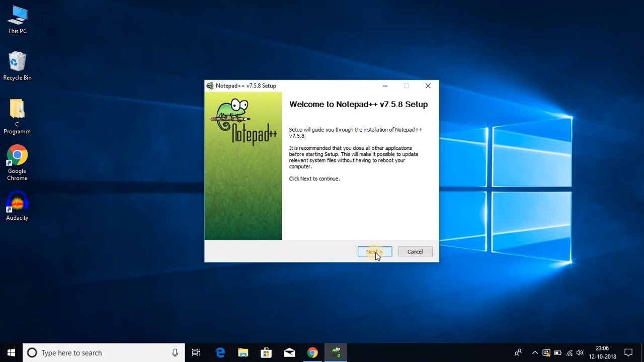The image size is (644, 362).
Task: Show hidden system tray icons
Action: (535, 353)
